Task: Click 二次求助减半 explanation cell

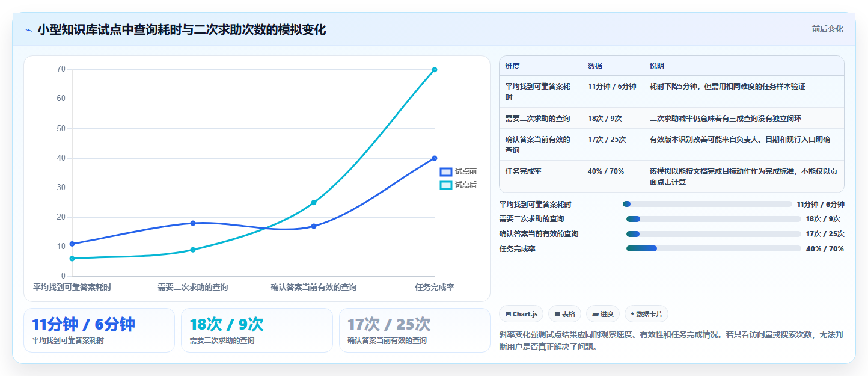Action: pos(726,119)
